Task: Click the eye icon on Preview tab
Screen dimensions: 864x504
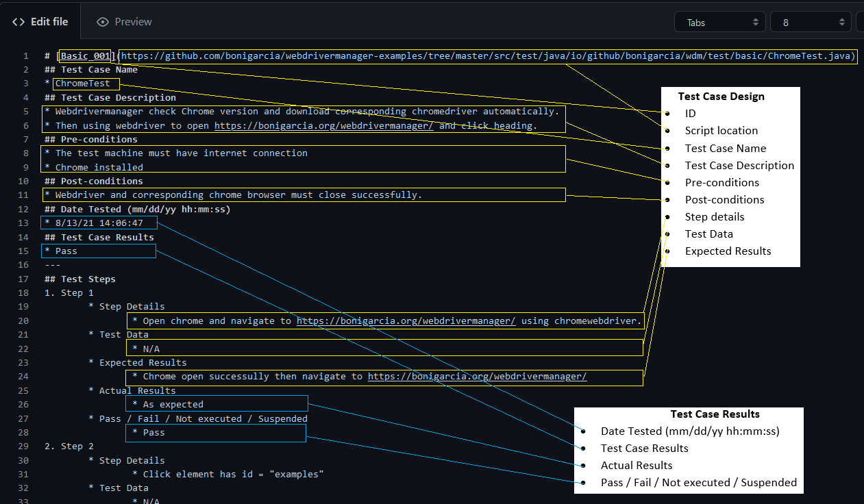Action: click(103, 22)
